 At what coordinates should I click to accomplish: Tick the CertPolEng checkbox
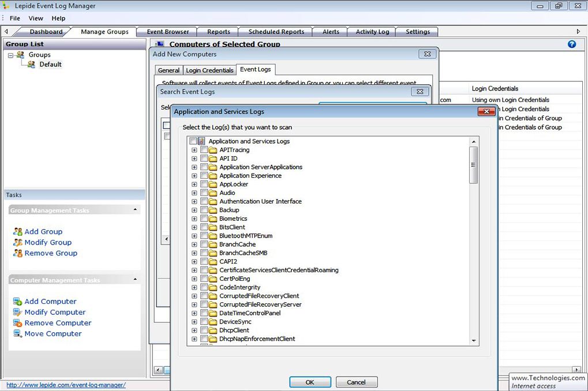coord(204,279)
